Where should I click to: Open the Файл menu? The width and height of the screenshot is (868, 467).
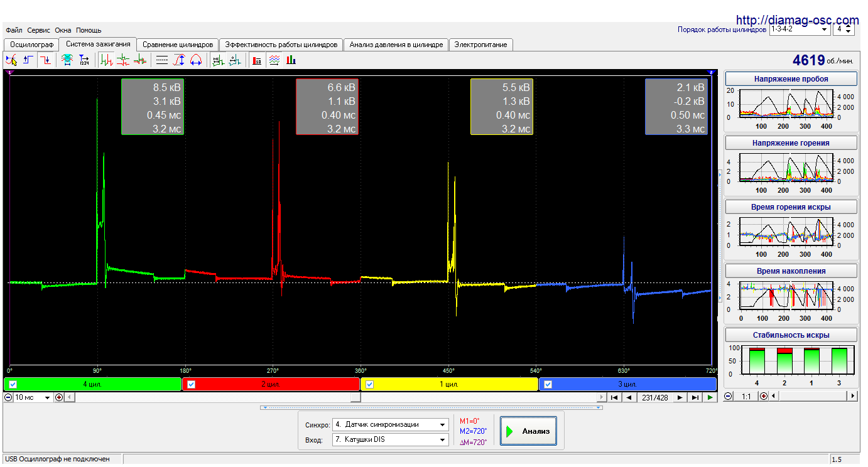(x=14, y=30)
